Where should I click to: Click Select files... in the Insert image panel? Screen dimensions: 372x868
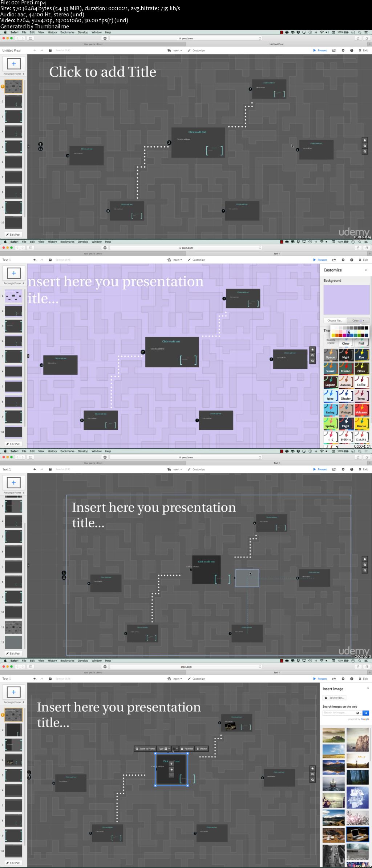click(335, 698)
